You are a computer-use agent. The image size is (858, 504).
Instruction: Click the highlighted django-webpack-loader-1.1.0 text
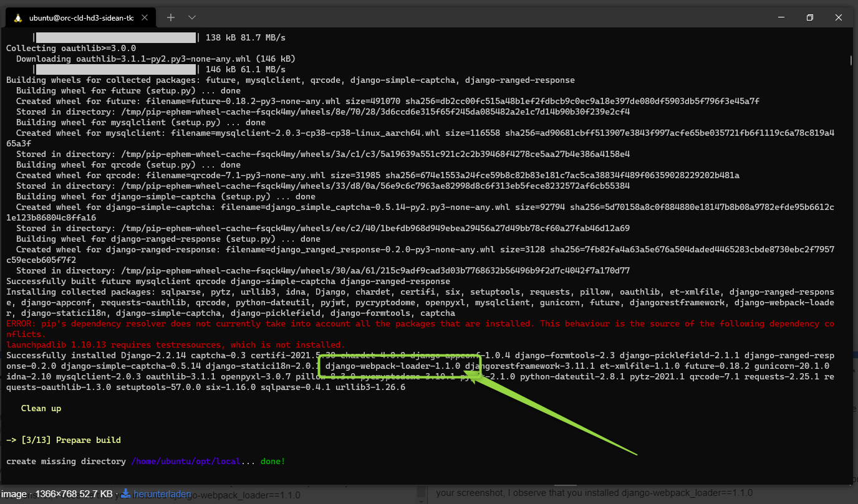pos(393,366)
